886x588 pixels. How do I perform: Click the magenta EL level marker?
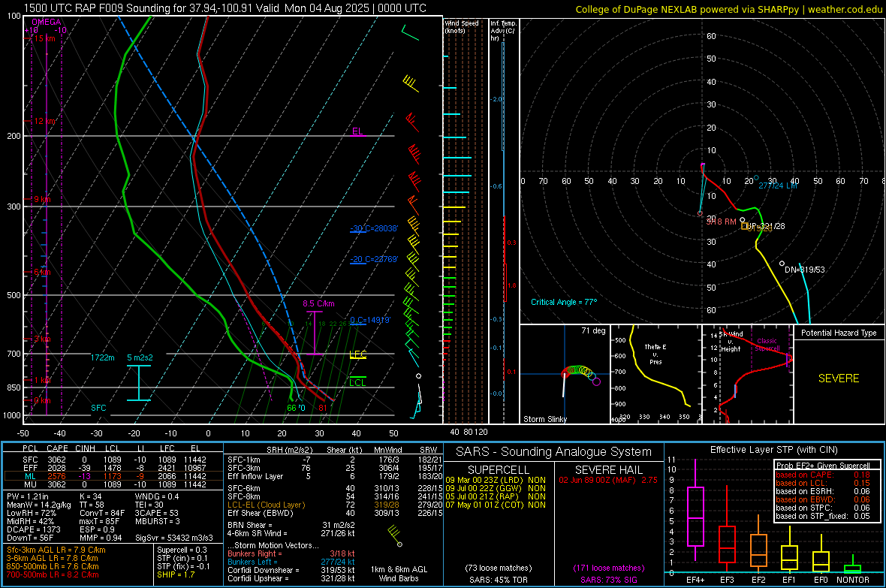coord(357,131)
